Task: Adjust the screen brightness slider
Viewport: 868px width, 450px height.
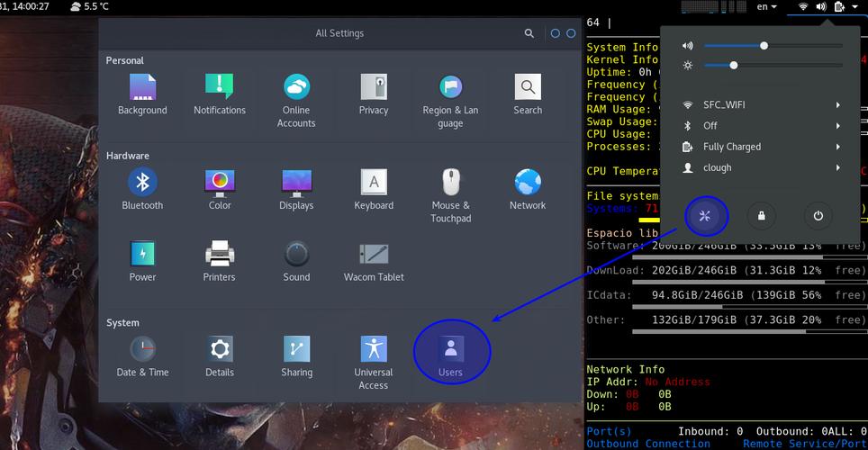Action: coord(773,66)
